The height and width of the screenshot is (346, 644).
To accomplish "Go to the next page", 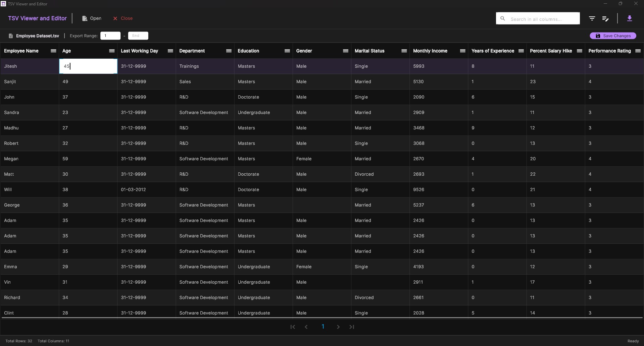I will pyautogui.click(x=338, y=327).
